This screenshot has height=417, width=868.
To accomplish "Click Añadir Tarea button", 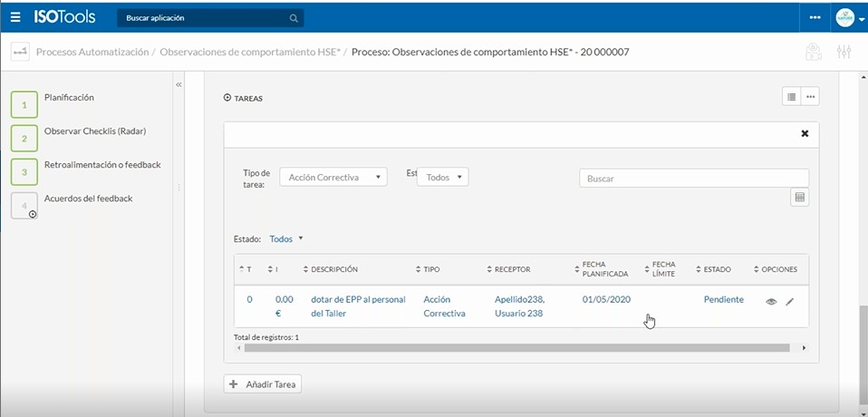I will point(263,384).
